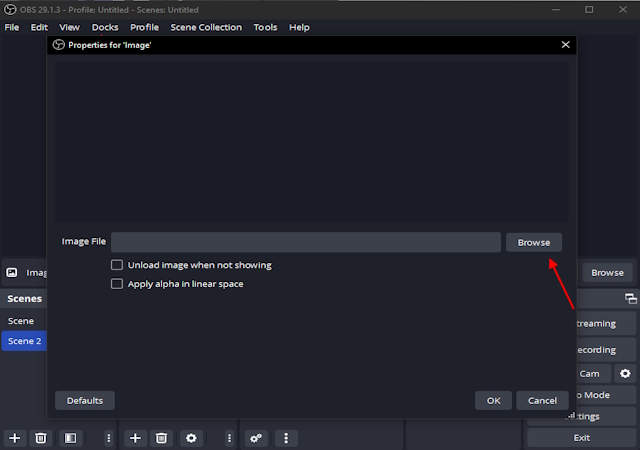Screen dimensions: 640x450
Task: Pop out the Controls dock with float icon
Action: point(631,299)
